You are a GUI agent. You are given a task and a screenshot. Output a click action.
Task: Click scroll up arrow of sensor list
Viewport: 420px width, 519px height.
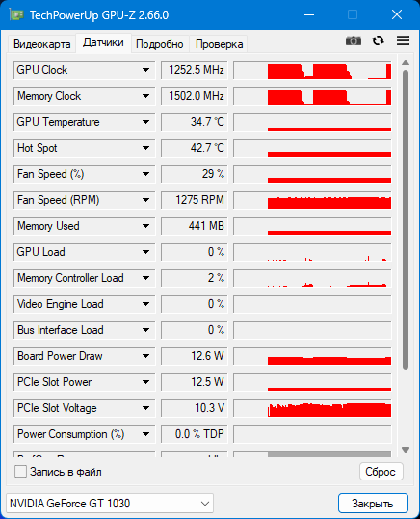tap(406, 63)
